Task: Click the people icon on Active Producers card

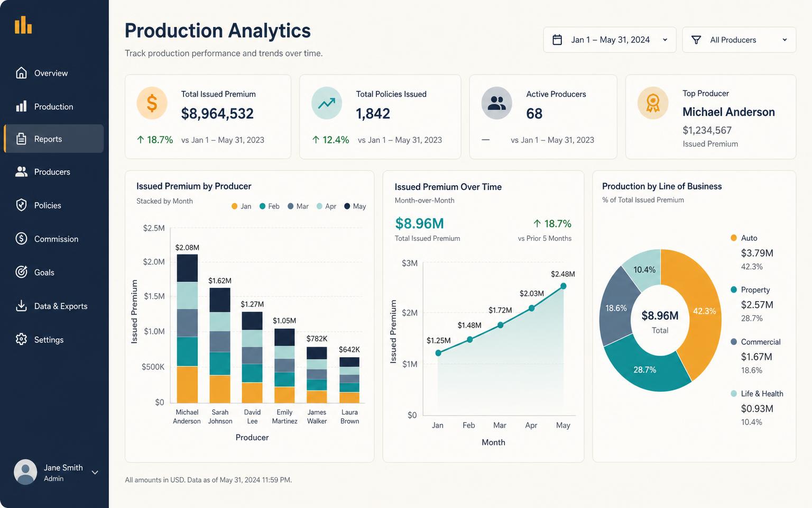Action: coord(496,103)
